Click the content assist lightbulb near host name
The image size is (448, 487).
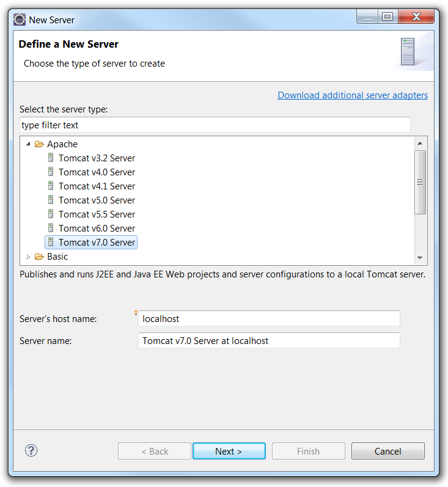coord(136,313)
